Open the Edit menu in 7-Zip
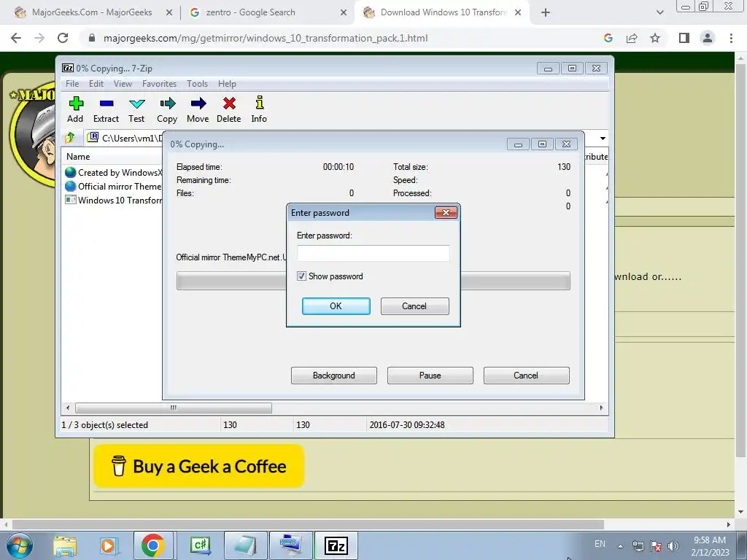The image size is (747, 560). point(96,84)
